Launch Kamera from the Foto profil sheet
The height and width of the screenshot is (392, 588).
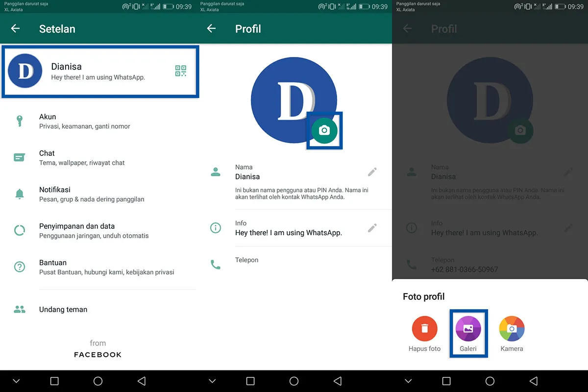(511, 328)
